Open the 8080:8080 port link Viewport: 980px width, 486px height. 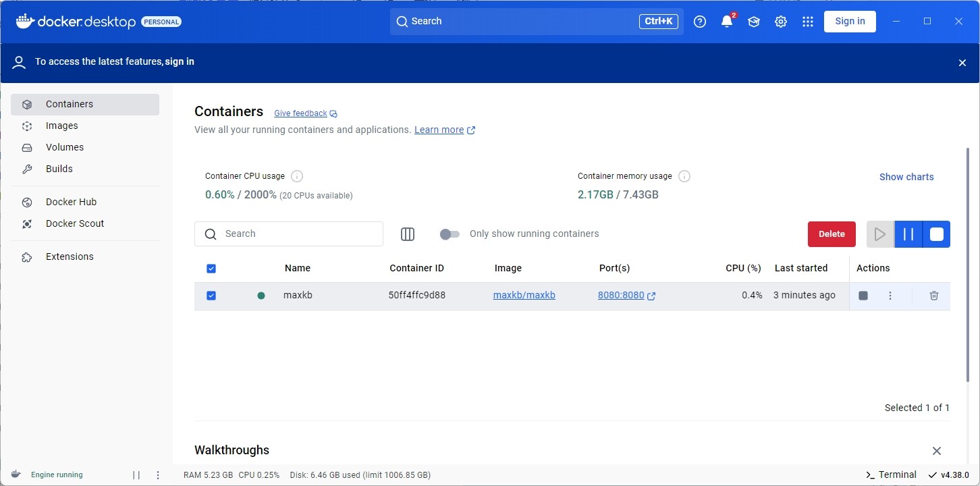click(x=621, y=295)
